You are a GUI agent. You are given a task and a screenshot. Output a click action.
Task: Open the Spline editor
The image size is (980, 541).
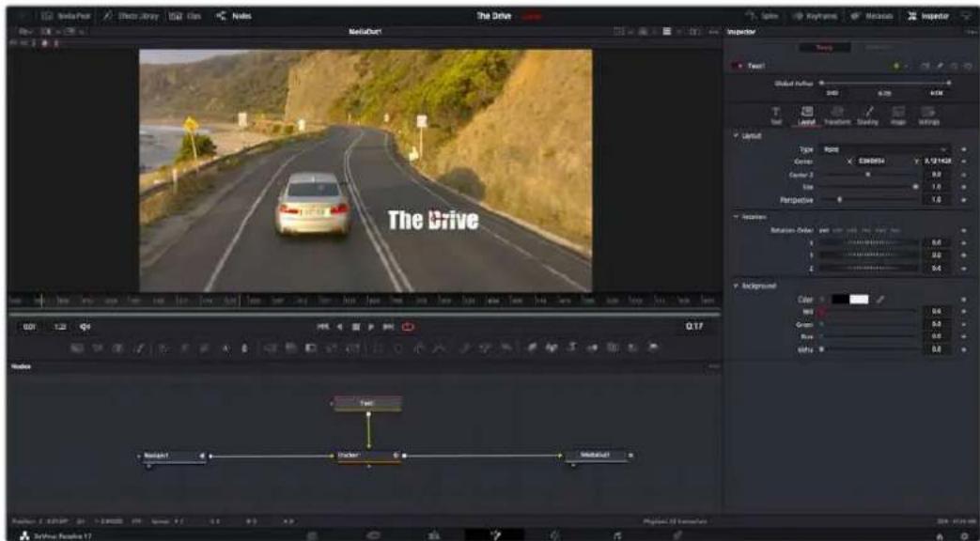click(762, 16)
